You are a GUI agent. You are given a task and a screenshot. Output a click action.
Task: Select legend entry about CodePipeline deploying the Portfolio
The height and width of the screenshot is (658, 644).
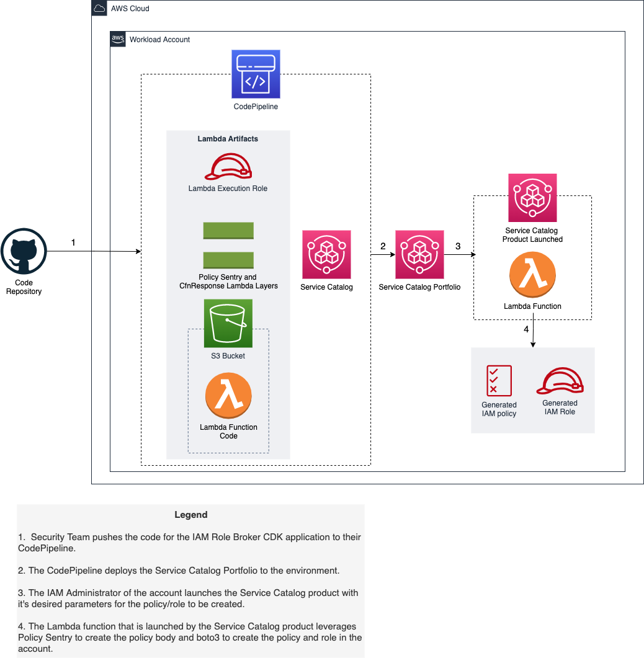pos(179,571)
